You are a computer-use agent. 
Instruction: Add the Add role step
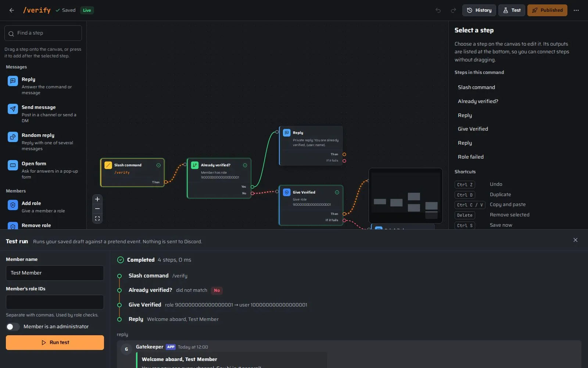tap(43, 207)
